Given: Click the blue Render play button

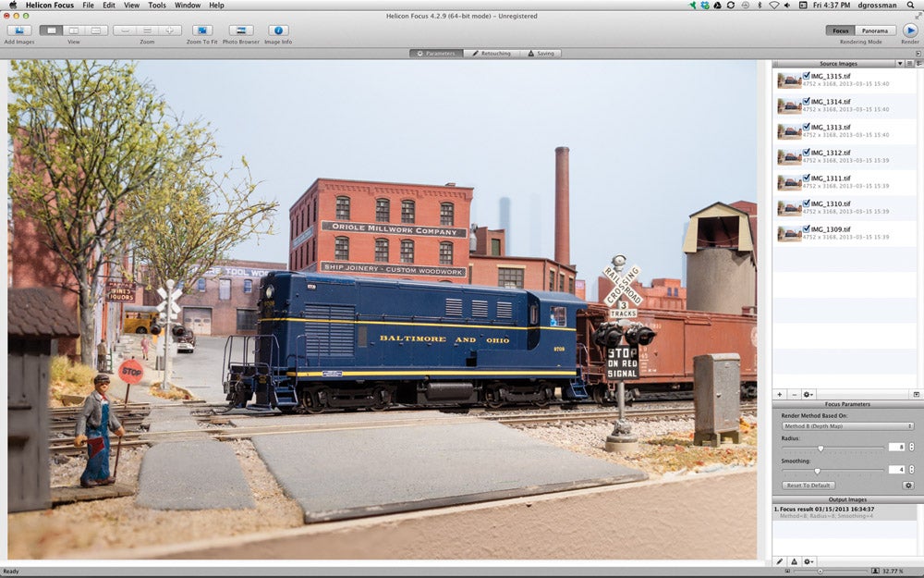Looking at the screenshot, I should click(910, 31).
